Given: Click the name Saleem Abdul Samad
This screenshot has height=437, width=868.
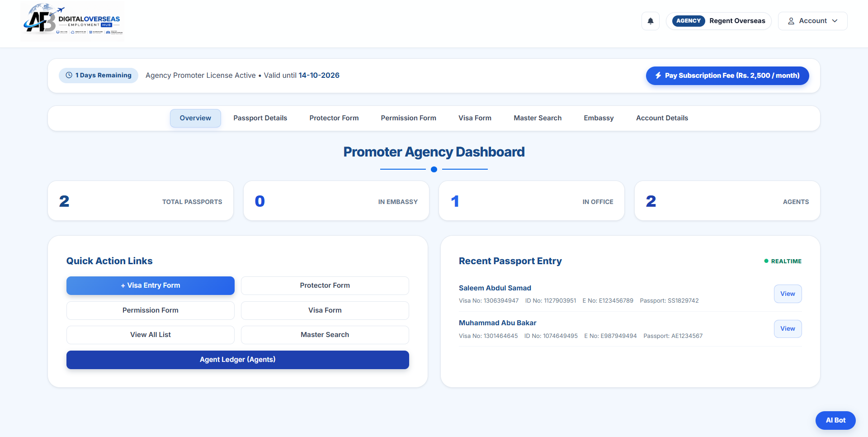Looking at the screenshot, I should 495,288.
